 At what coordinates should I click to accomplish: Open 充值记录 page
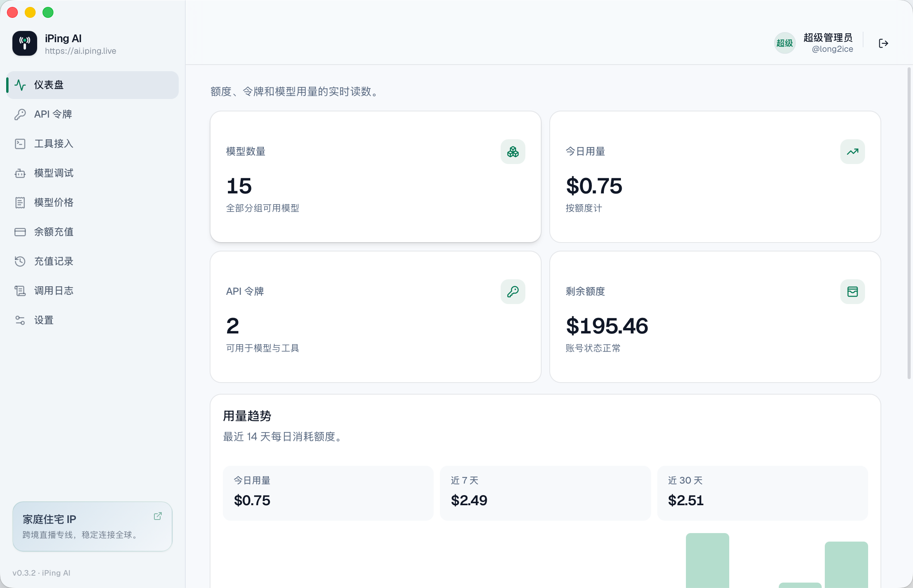[x=92, y=261]
